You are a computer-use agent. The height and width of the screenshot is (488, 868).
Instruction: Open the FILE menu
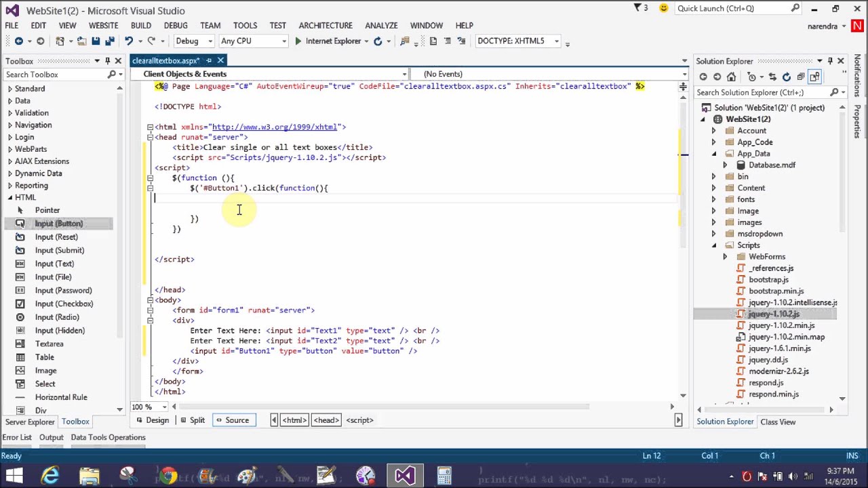tap(12, 25)
